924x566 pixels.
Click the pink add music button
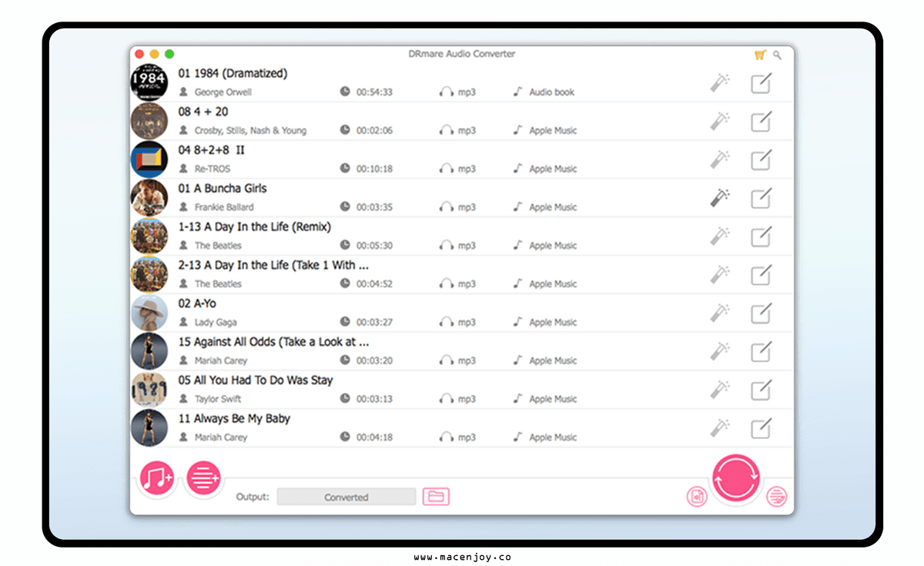tap(157, 479)
